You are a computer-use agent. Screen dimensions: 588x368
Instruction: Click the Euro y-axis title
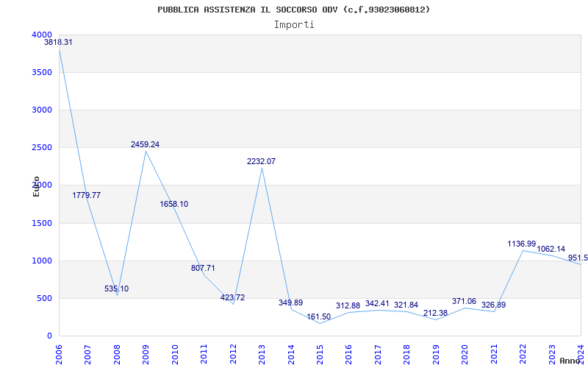pos(36,186)
